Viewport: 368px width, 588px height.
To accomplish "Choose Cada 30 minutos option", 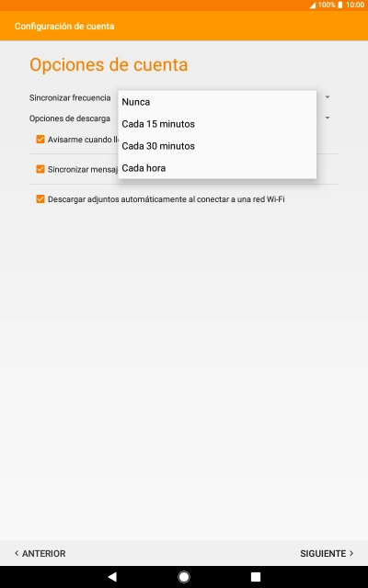I will coord(217,146).
